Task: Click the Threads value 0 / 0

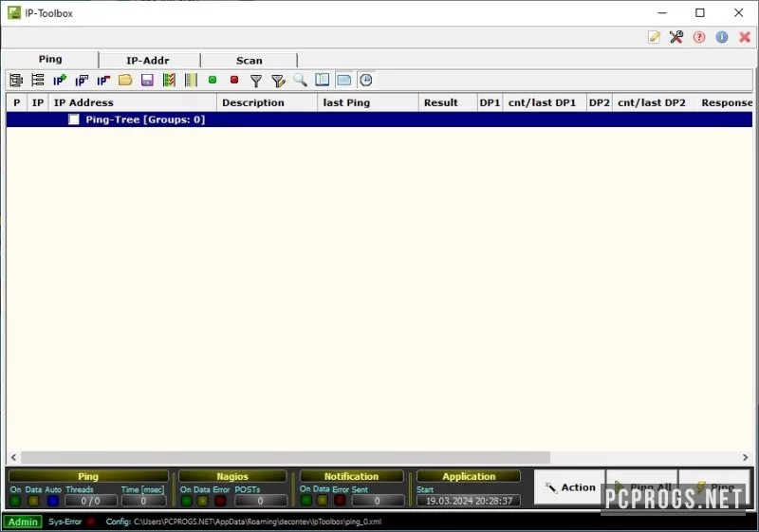Action: (90, 501)
